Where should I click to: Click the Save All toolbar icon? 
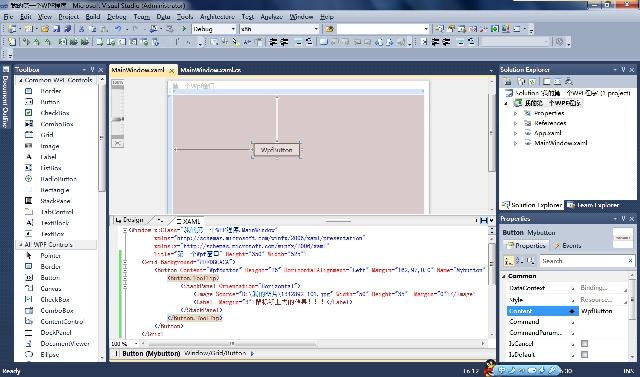point(67,29)
